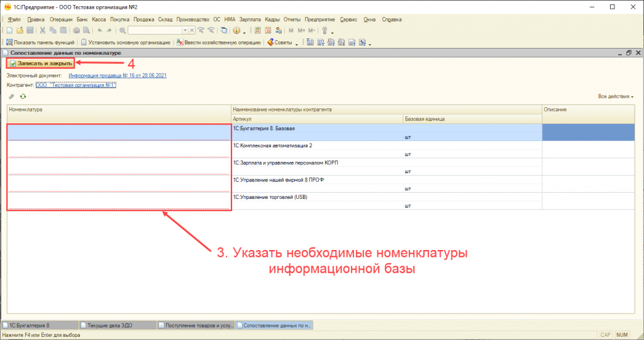
Task: Click the Help info icon
Action: click(236, 30)
